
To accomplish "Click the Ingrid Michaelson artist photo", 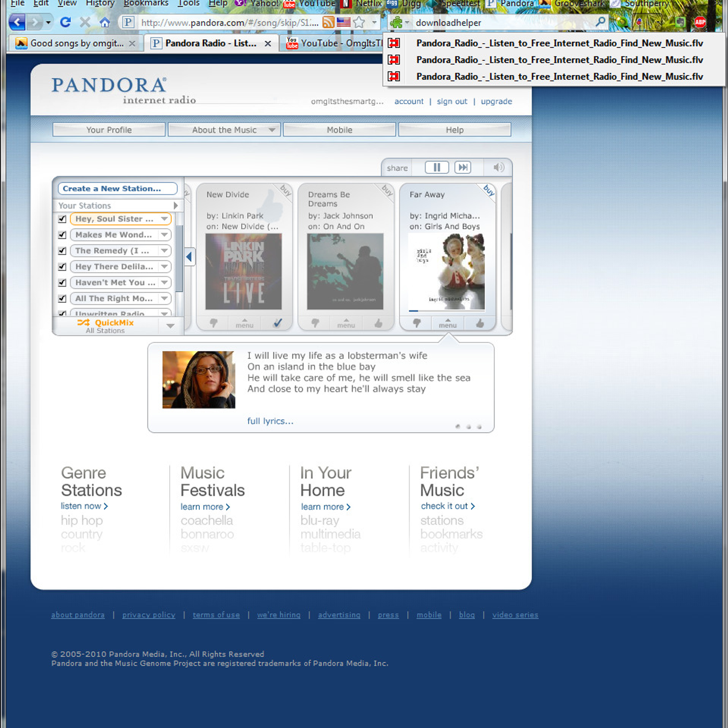I will (x=199, y=379).
